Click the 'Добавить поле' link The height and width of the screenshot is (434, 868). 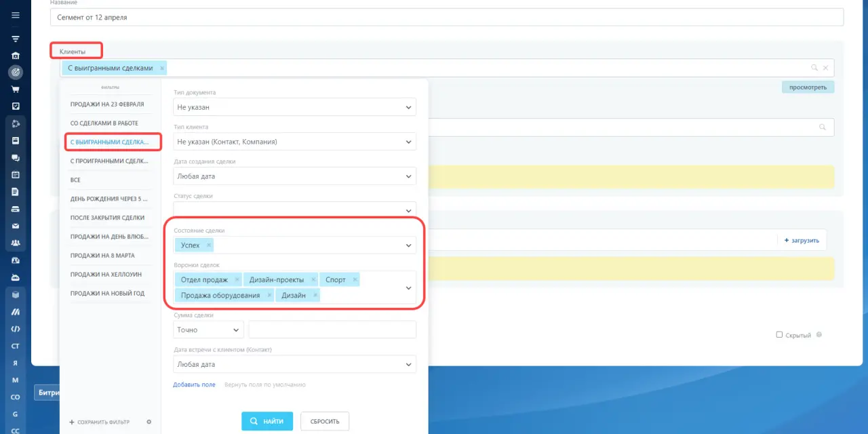pos(194,384)
